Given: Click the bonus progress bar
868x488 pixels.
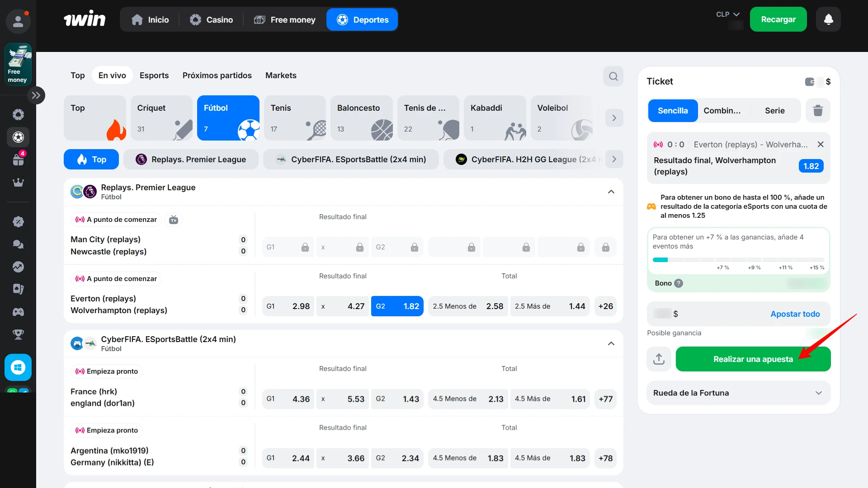Looking at the screenshot, I should pos(738,260).
